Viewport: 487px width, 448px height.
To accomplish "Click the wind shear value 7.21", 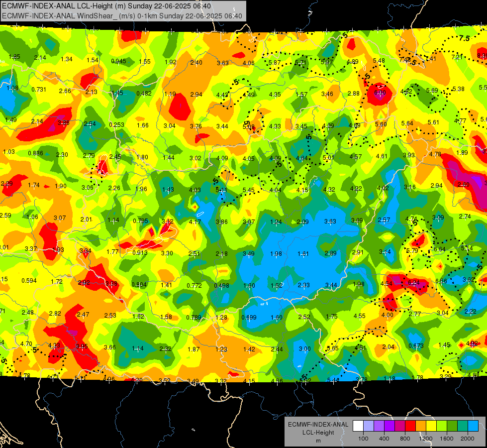I will 457,57.
